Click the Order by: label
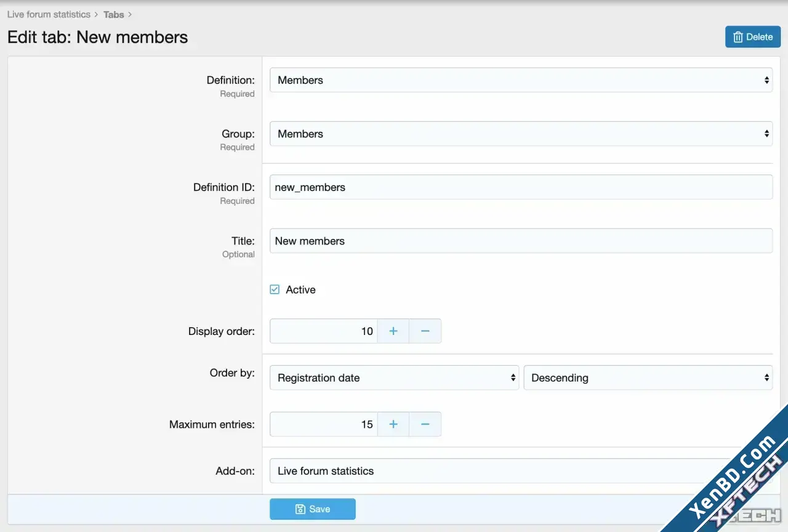788x532 pixels. (x=232, y=373)
